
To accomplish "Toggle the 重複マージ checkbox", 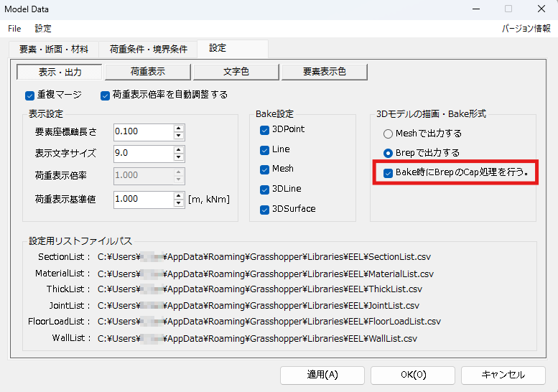I will click(x=30, y=95).
